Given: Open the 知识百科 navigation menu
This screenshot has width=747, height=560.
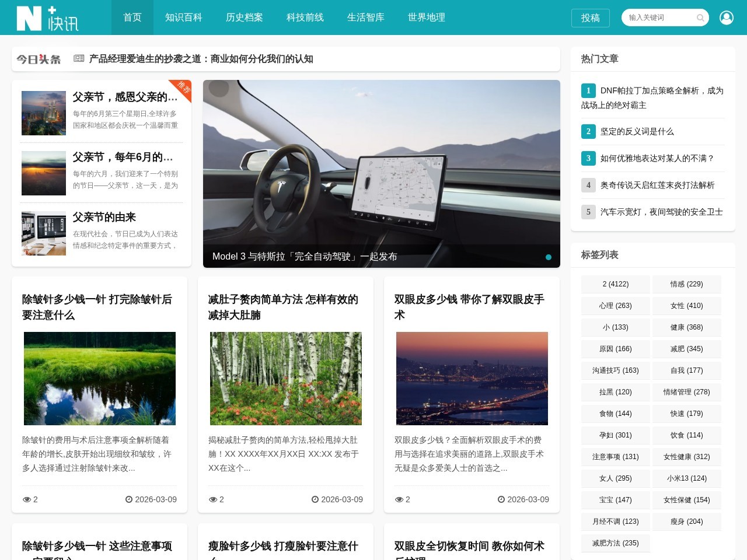Looking at the screenshot, I should (x=183, y=17).
